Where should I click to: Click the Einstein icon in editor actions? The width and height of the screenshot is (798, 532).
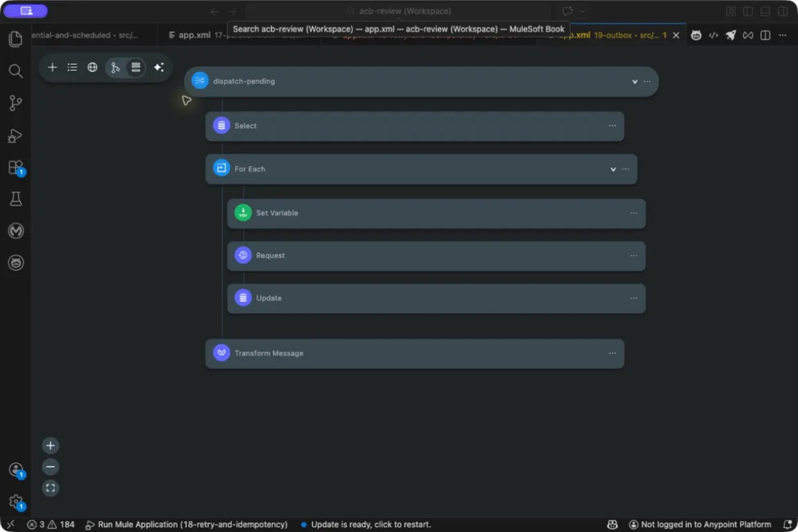tap(696, 35)
